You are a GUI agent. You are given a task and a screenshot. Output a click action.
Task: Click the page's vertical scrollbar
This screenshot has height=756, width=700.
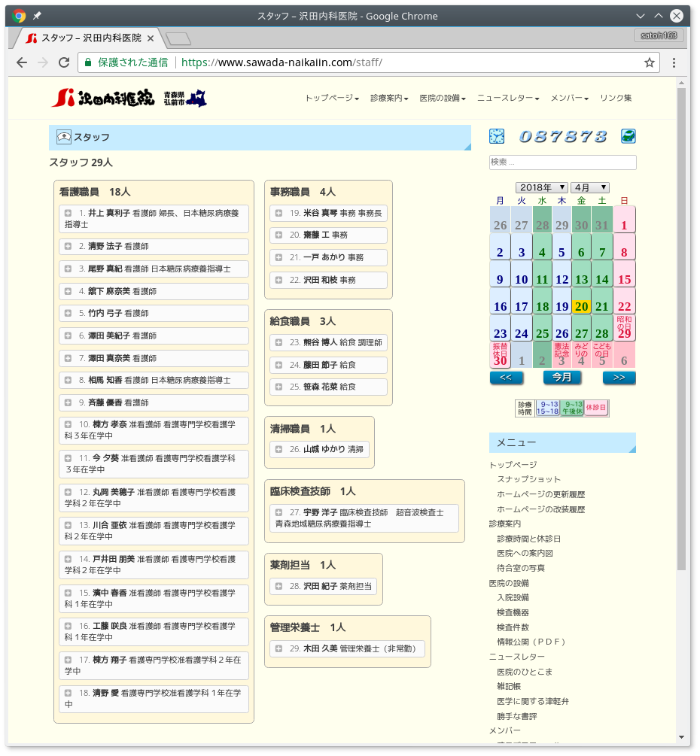[681, 328]
